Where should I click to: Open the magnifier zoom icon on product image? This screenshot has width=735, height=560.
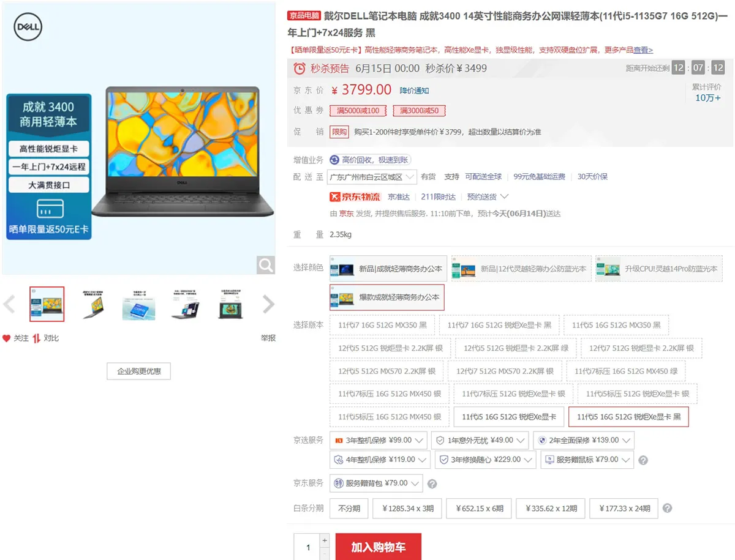pos(265,265)
